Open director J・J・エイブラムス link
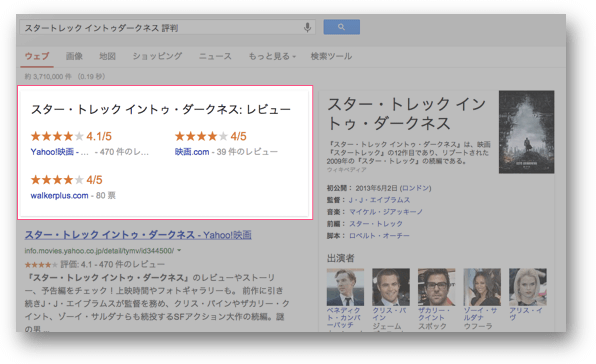 coord(379,200)
